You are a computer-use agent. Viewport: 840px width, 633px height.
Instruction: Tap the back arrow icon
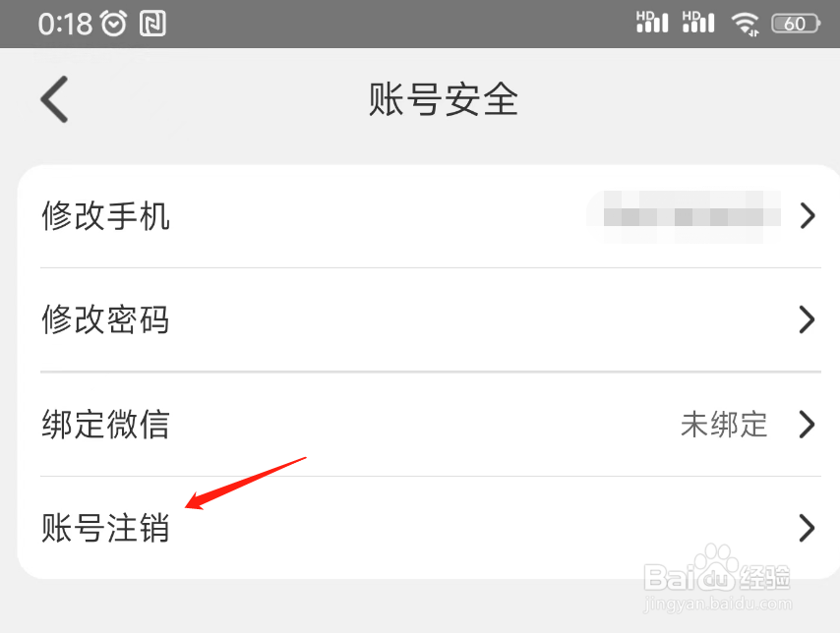pos(54,99)
